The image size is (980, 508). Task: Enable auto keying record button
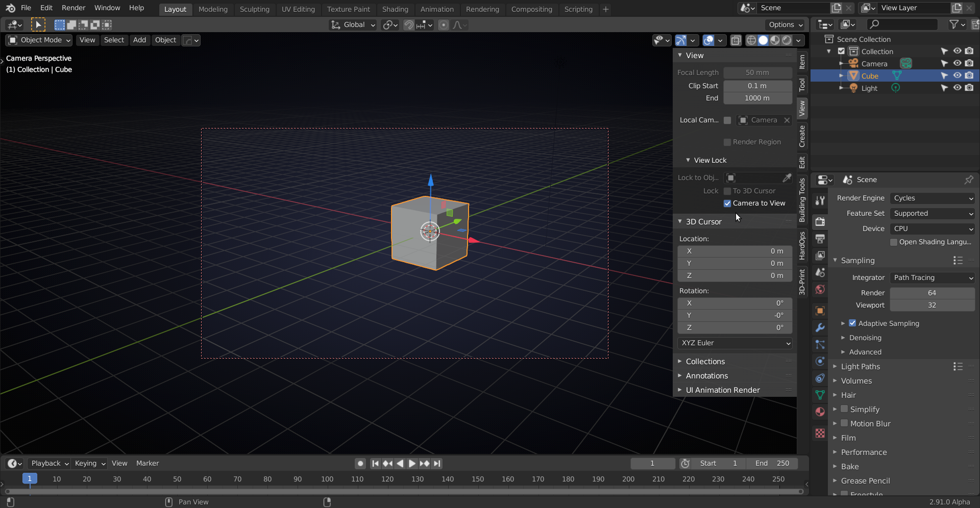(360, 464)
